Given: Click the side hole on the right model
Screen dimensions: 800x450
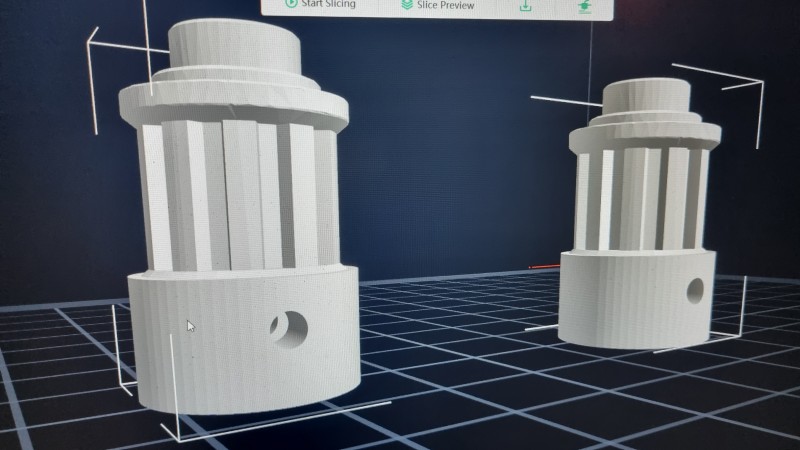Looking at the screenshot, I should click(x=695, y=291).
